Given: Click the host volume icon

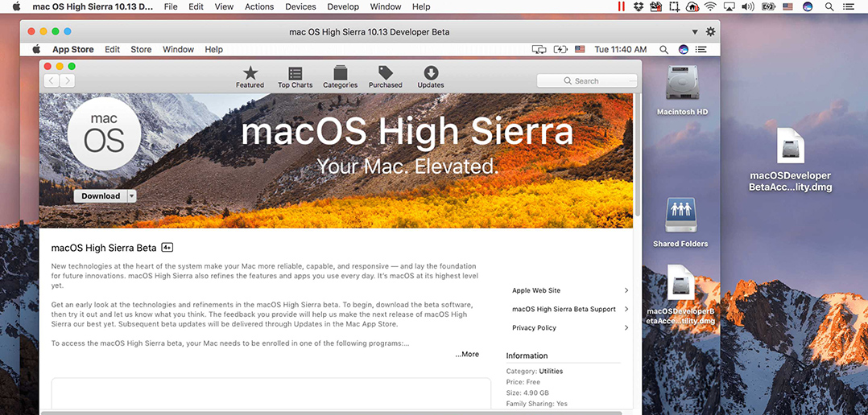Looking at the screenshot, I should (747, 6).
